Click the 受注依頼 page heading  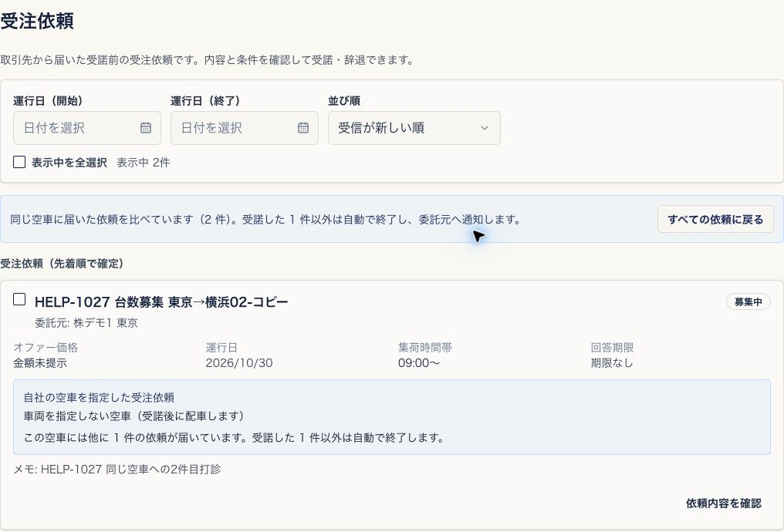pos(37,21)
